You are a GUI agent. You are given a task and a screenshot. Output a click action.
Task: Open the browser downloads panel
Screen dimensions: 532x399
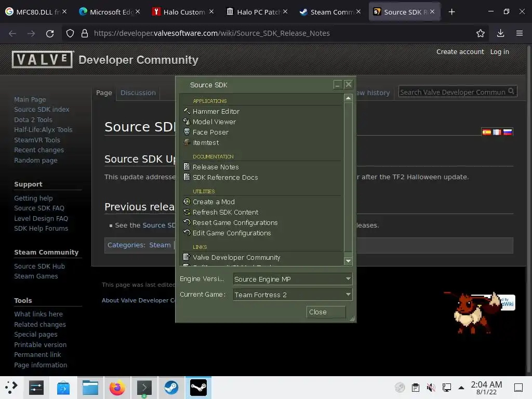pyautogui.click(x=500, y=33)
